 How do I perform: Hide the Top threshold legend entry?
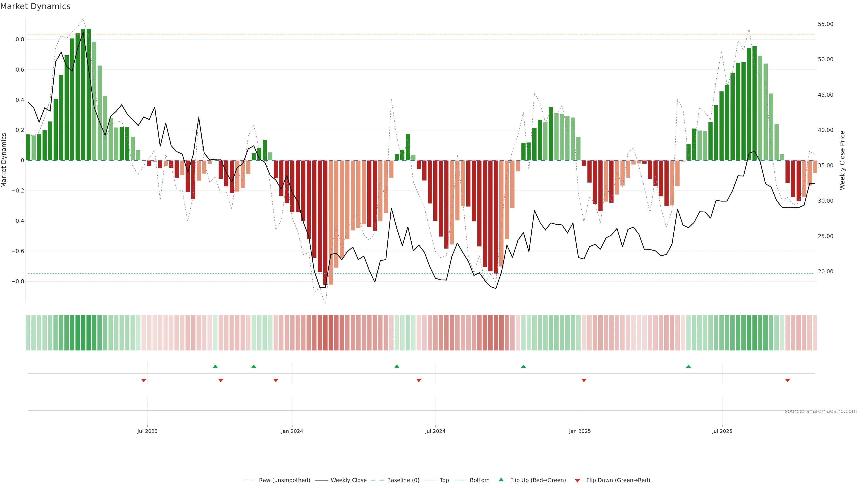(x=444, y=480)
